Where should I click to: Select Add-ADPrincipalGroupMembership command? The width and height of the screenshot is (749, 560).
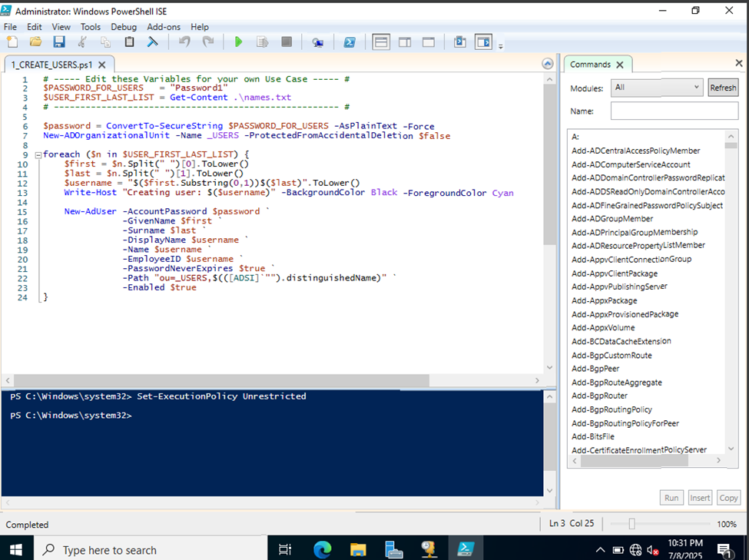tap(635, 232)
